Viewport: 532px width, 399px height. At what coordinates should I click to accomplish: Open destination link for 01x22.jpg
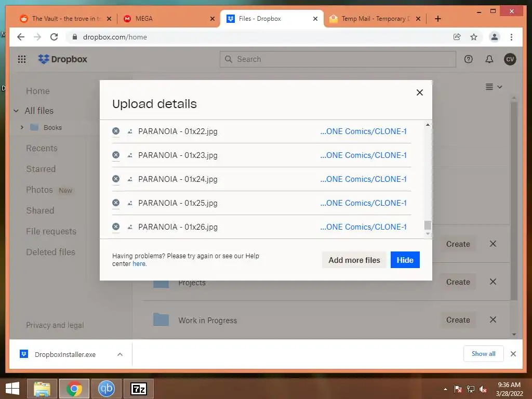click(363, 131)
